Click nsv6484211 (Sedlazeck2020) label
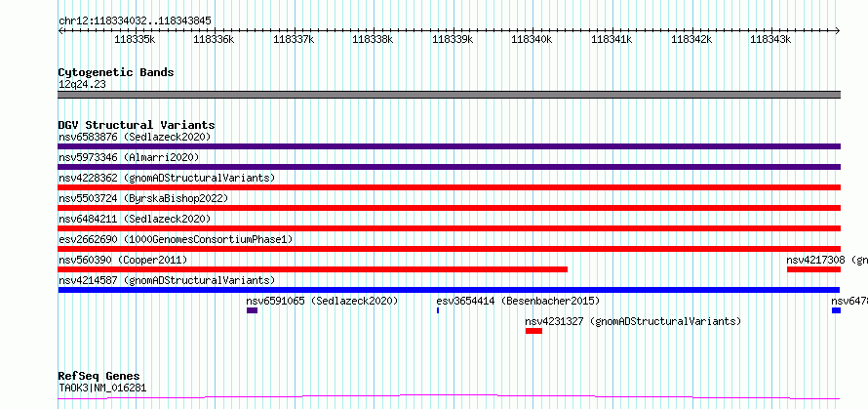The width and height of the screenshot is (868, 409). [x=135, y=219]
